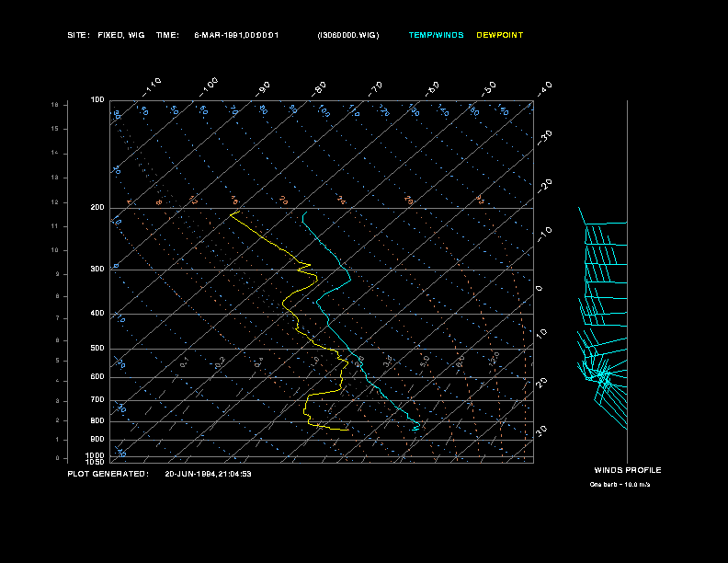Click the file name (I3060000.WIG)
Viewport: 728px width, 563px height.
[x=348, y=35]
